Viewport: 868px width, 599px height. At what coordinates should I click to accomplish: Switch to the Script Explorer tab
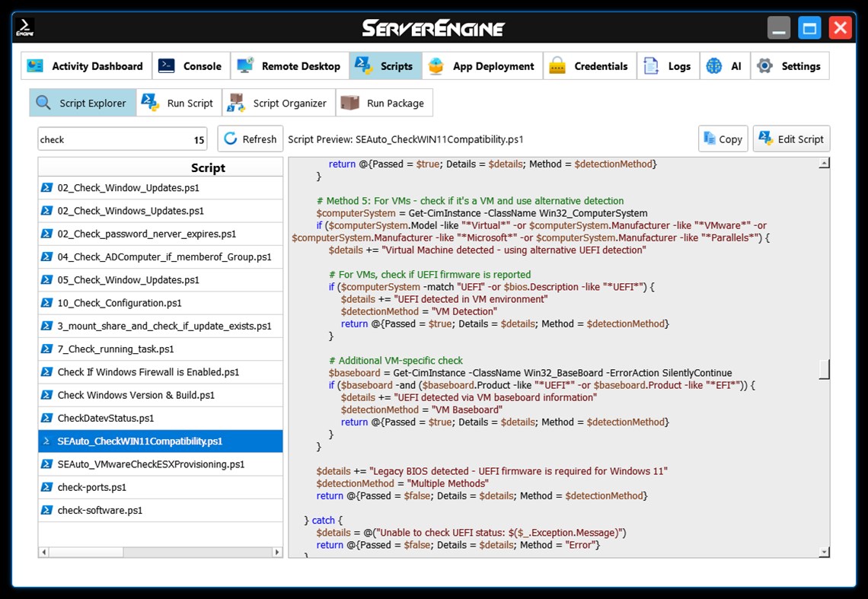(43, 102)
